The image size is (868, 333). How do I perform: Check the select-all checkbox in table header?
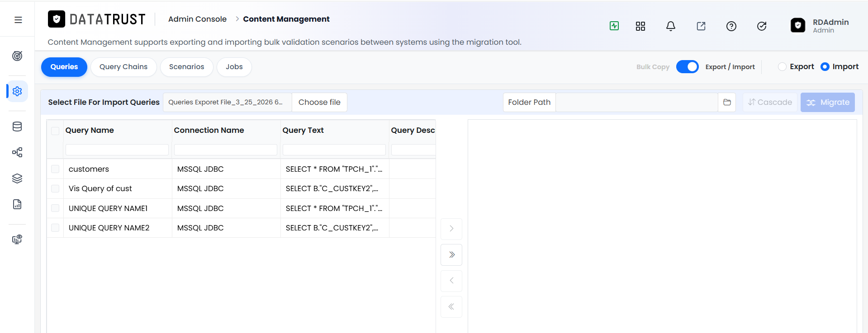[x=55, y=131]
